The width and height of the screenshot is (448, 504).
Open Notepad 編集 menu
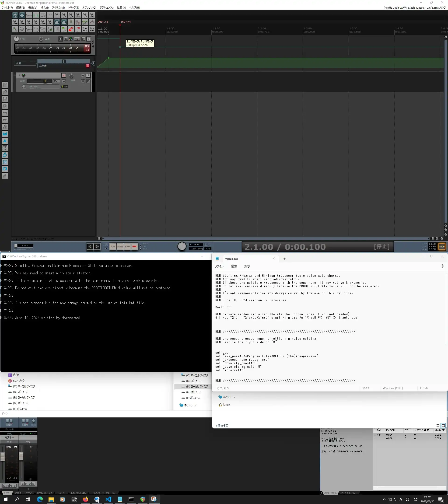pyautogui.click(x=234, y=266)
